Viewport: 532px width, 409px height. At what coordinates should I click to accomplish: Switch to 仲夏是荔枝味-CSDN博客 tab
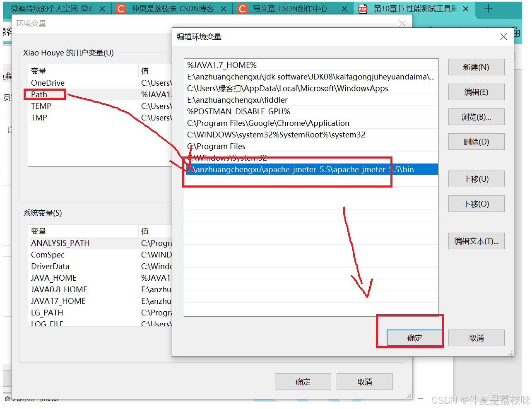pyautogui.click(x=173, y=8)
